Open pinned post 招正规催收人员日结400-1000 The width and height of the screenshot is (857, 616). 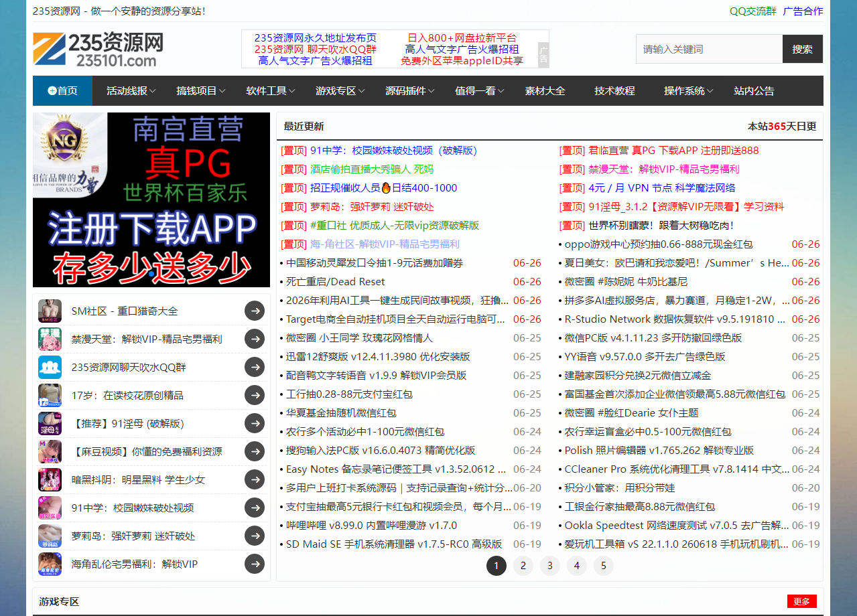383,188
